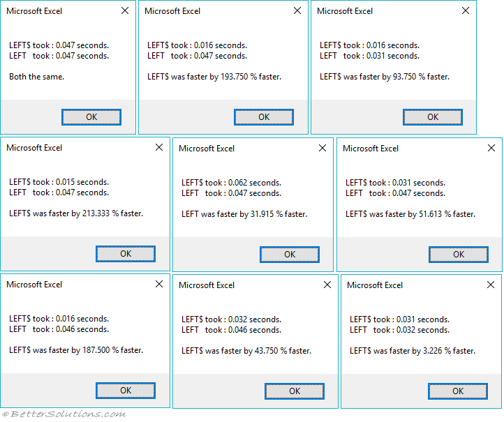Close the 31.915 % faster dialog with X
504x422 pixels.
(x=323, y=148)
